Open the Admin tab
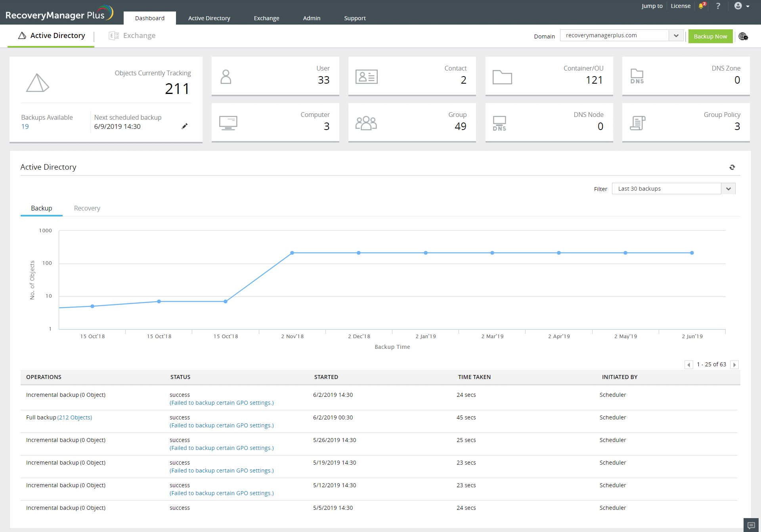 pos(312,18)
